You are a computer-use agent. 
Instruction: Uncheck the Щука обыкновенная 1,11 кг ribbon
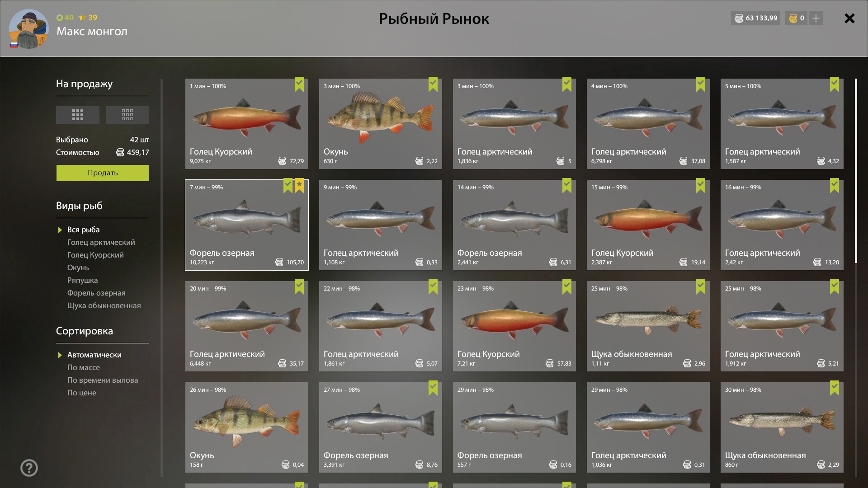click(701, 287)
